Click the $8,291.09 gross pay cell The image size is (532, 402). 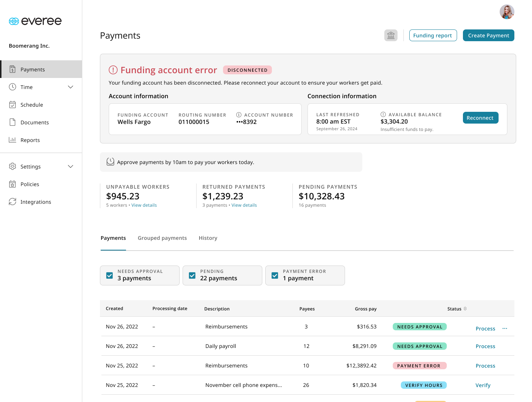(364, 346)
